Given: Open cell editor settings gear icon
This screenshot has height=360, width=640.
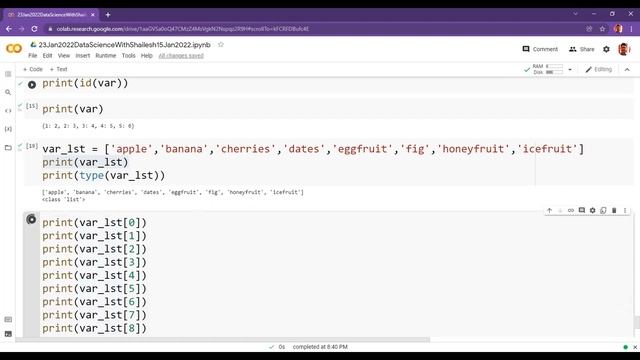Looking at the screenshot, I should point(593,210).
